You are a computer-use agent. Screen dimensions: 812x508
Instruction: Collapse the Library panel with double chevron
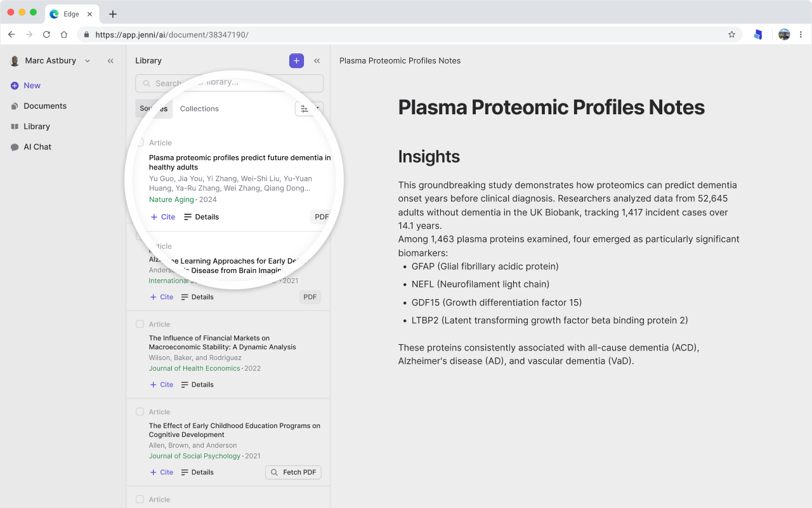coord(317,61)
